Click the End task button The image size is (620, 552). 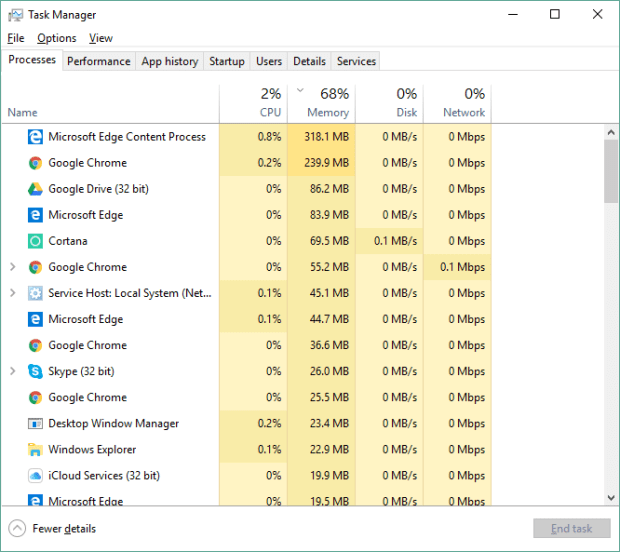(572, 529)
